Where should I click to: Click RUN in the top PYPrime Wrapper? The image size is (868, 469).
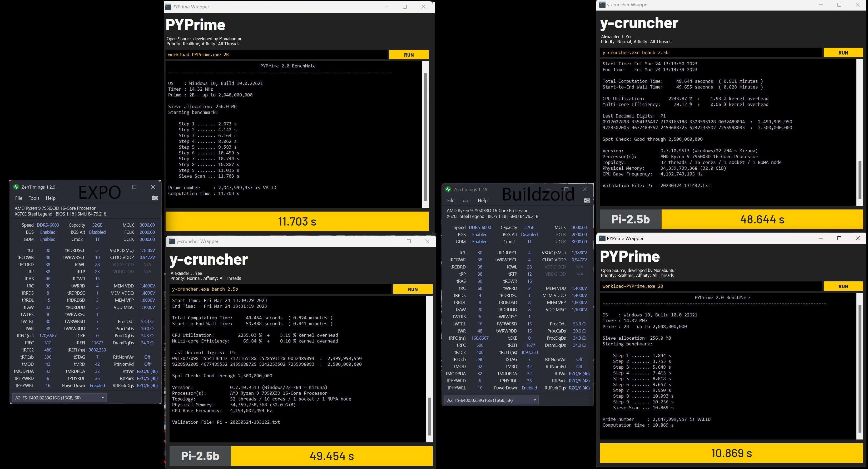pyautogui.click(x=409, y=54)
